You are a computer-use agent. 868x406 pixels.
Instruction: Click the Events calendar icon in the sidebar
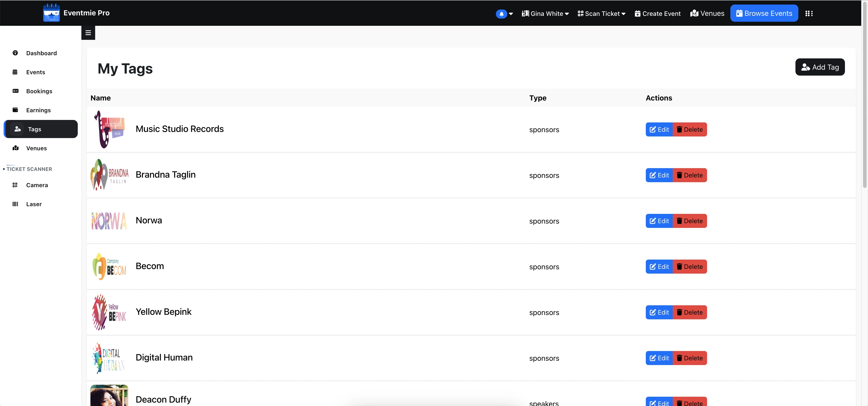(x=15, y=72)
